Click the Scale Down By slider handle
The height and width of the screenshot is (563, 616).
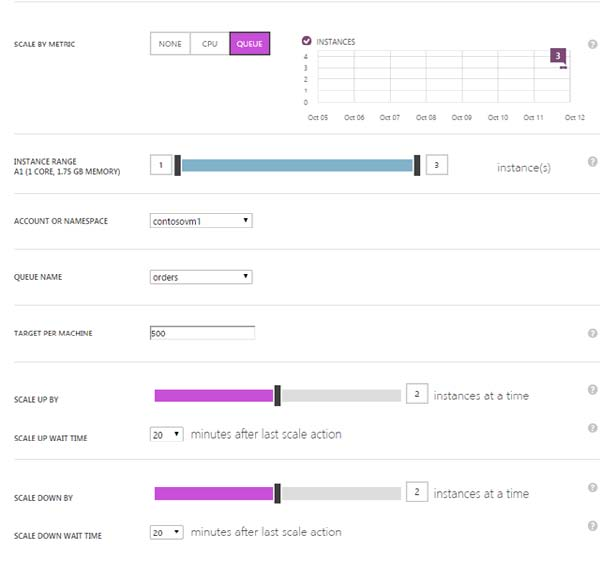coord(277,493)
